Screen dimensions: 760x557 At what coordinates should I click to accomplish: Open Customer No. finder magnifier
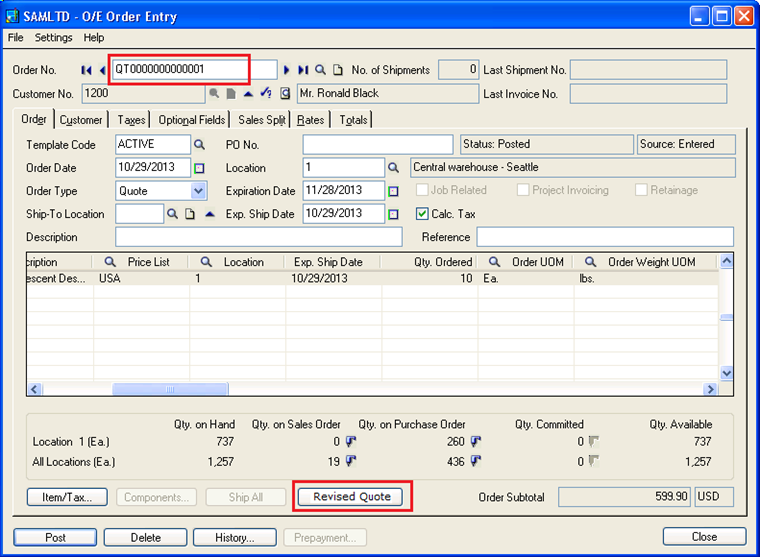214,94
